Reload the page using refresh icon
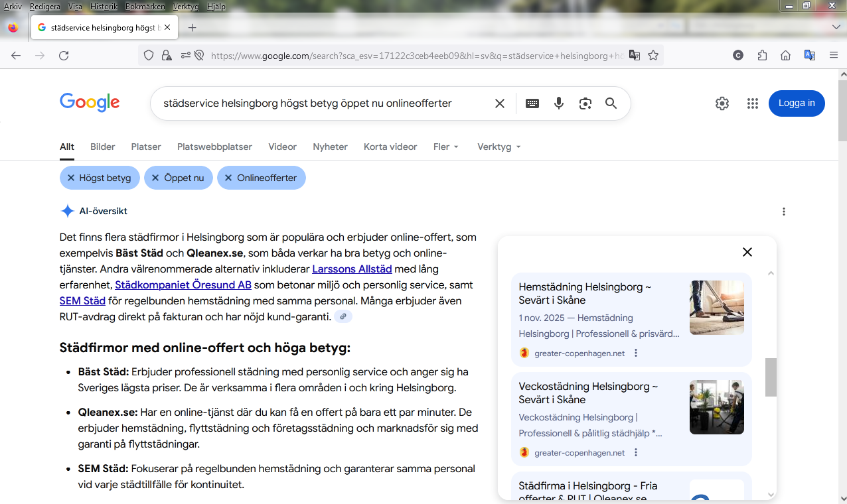Viewport: 847px width, 504px height. (x=64, y=56)
